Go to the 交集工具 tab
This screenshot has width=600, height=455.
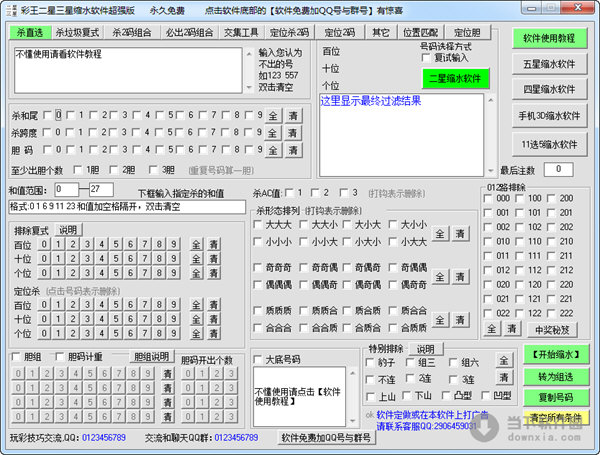pyautogui.click(x=241, y=33)
